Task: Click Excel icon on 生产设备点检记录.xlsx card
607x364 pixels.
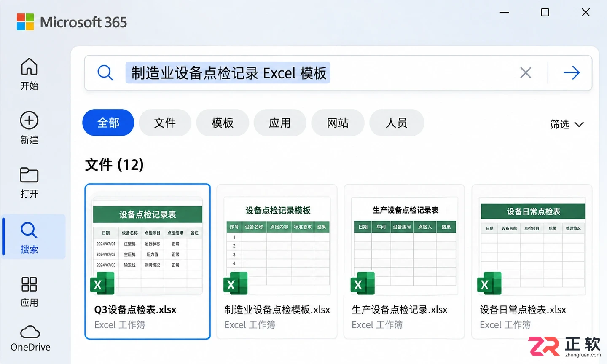Action: [363, 284]
